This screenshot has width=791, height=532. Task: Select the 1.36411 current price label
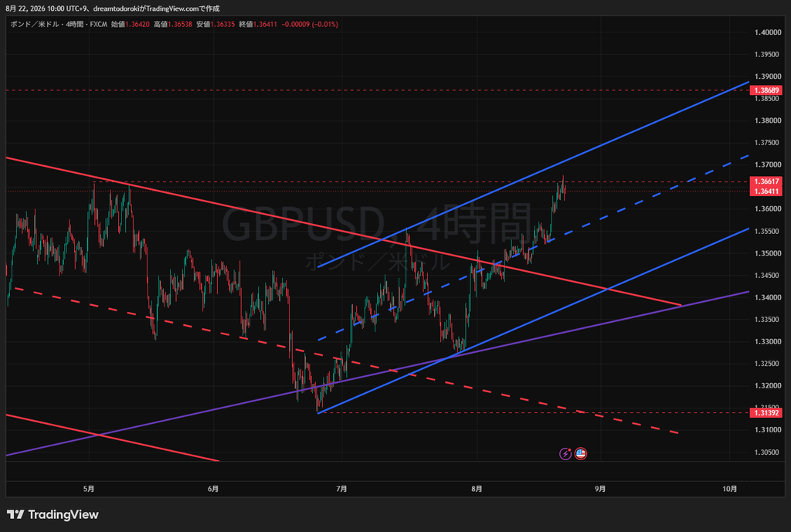tap(766, 191)
